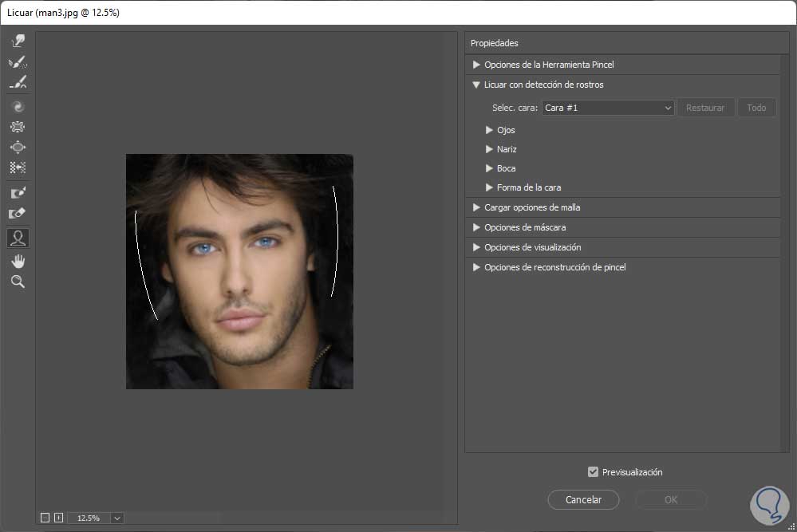
Task: Click the zoom in plus button
Action: click(58, 518)
